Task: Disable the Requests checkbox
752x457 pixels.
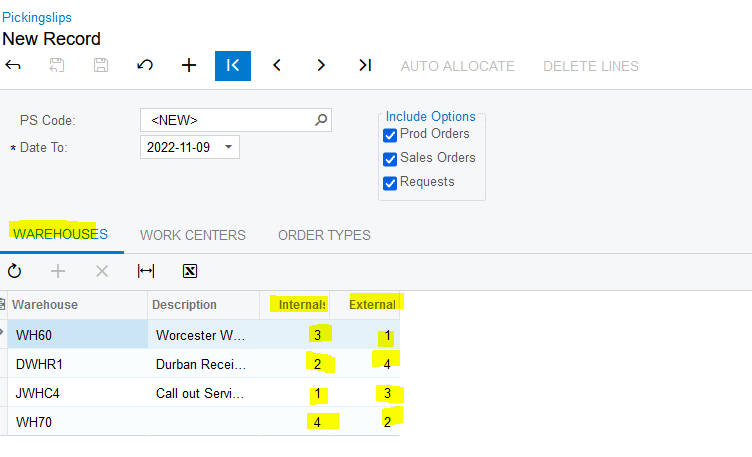Action: coord(391,183)
